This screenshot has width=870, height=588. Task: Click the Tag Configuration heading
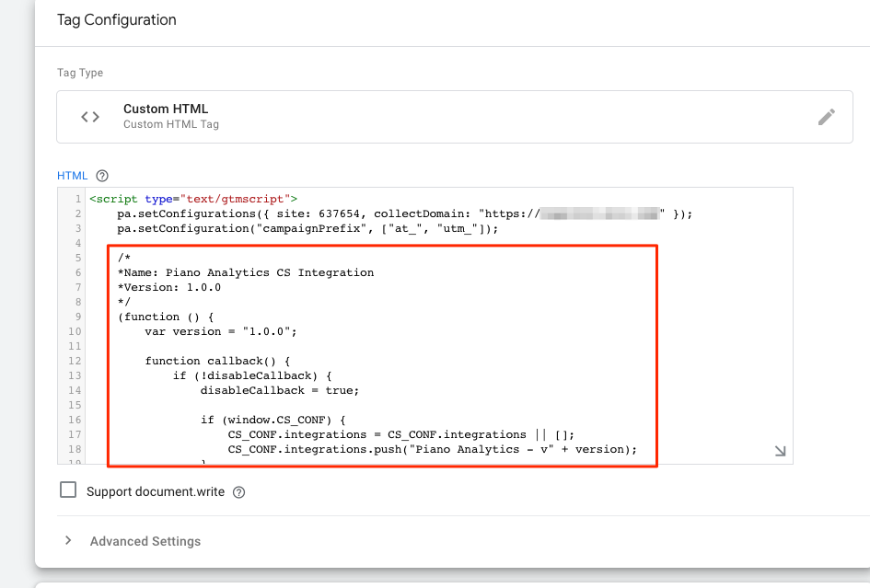tap(117, 20)
